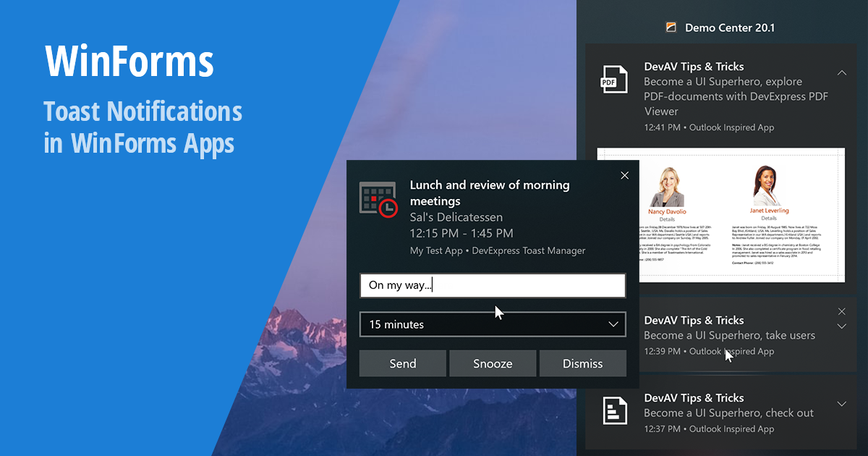
Task: Click the 'WinForms' banner heading
Action: [x=129, y=62]
